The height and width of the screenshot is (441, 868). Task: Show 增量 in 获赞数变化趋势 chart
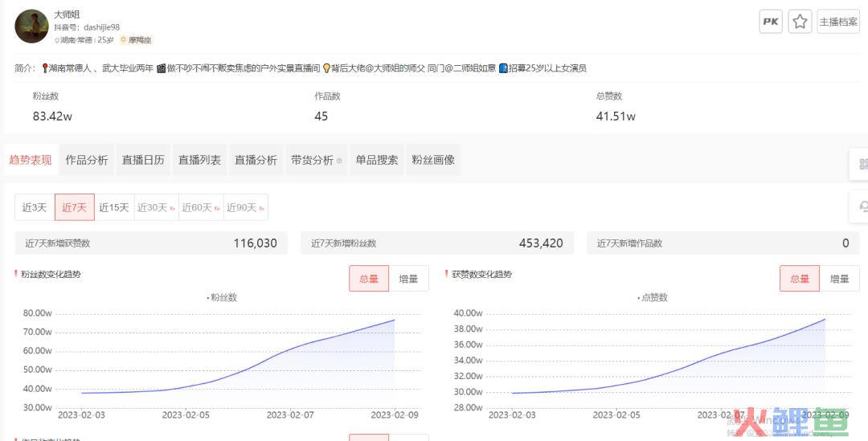(x=839, y=278)
